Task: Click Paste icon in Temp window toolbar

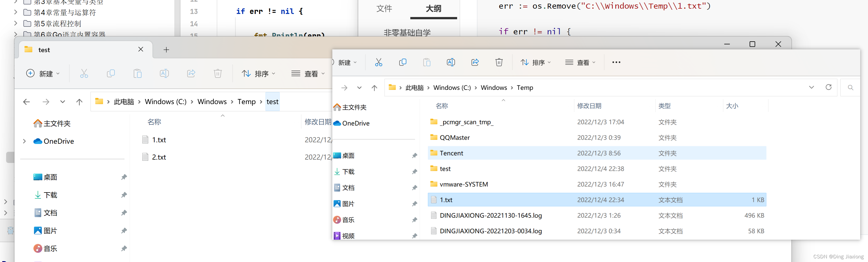Action: tap(426, 63)
